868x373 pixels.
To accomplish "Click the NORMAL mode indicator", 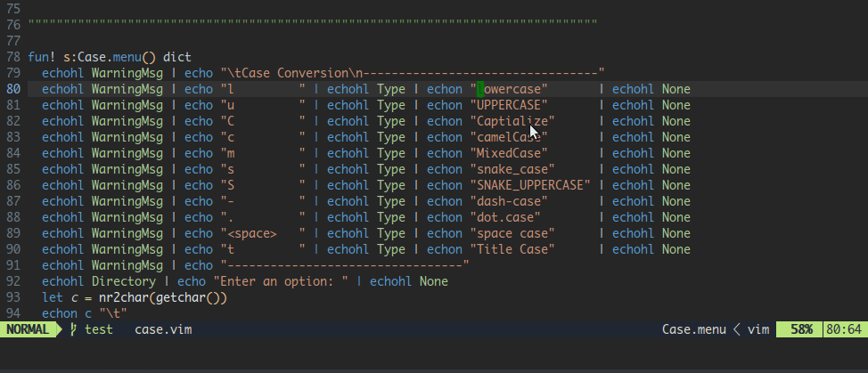I will click(28, 329).
